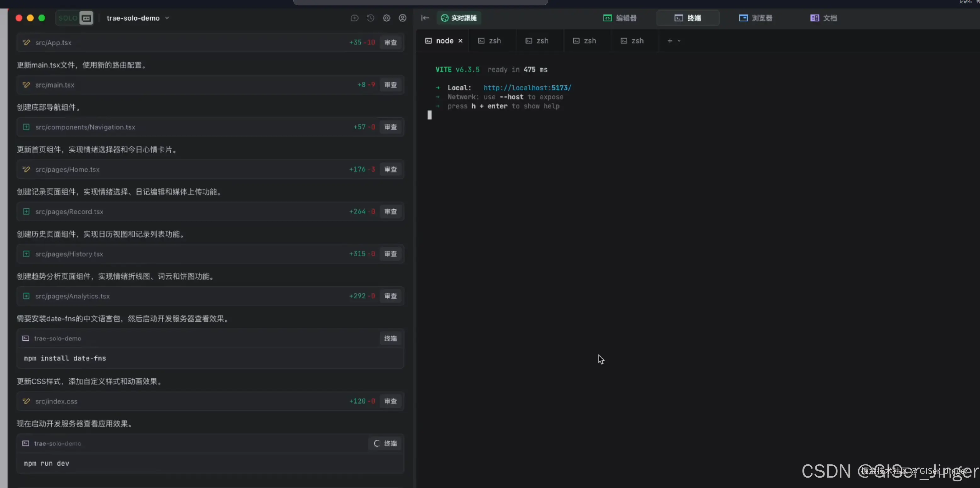This screenshot has height=488, width=980.
Task: Click 终端 button on npm run dev
Action: point(386,444)
